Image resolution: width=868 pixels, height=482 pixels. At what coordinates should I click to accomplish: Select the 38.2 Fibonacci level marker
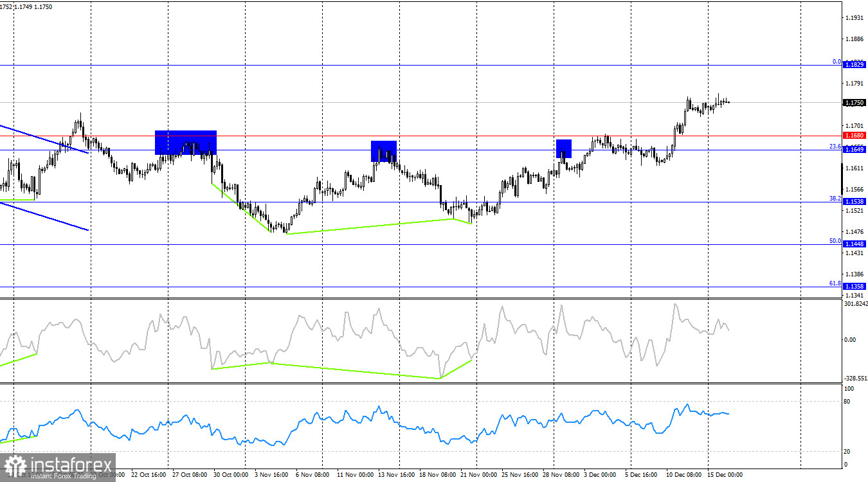coord(835,199)
